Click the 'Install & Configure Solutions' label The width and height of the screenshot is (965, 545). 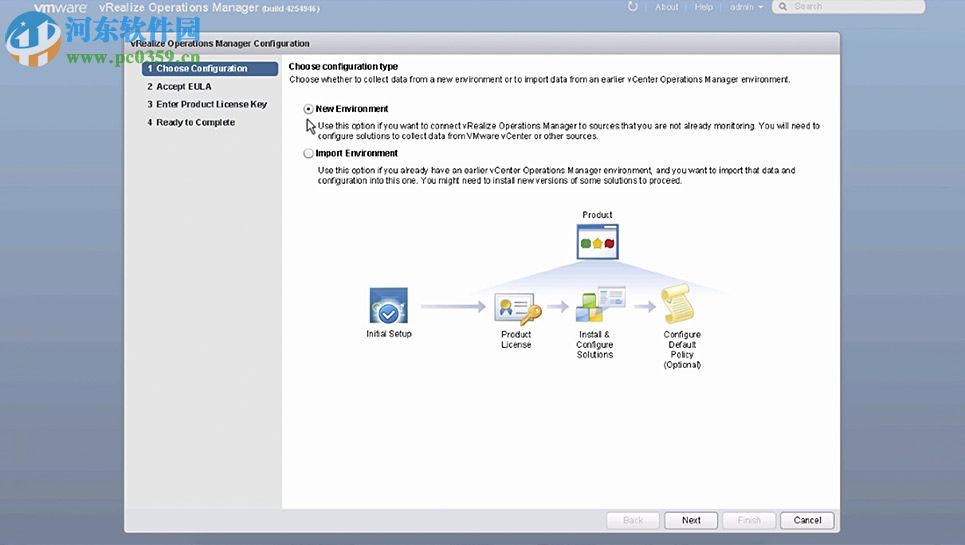point(595,344)
